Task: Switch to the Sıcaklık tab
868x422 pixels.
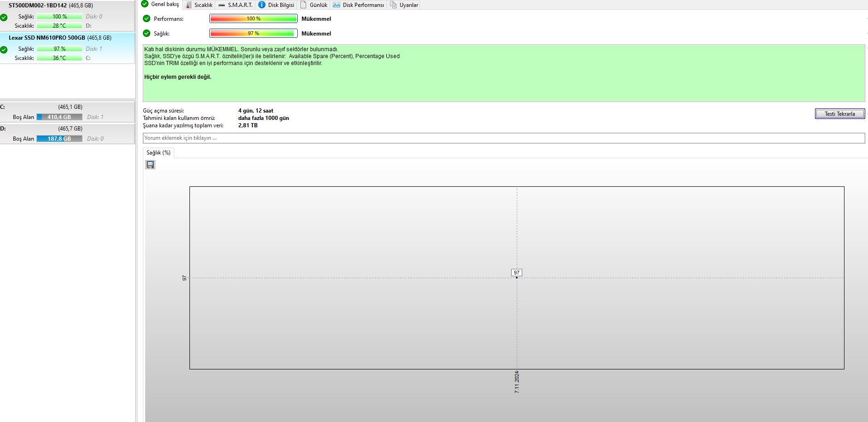Action: coord(199,5)
